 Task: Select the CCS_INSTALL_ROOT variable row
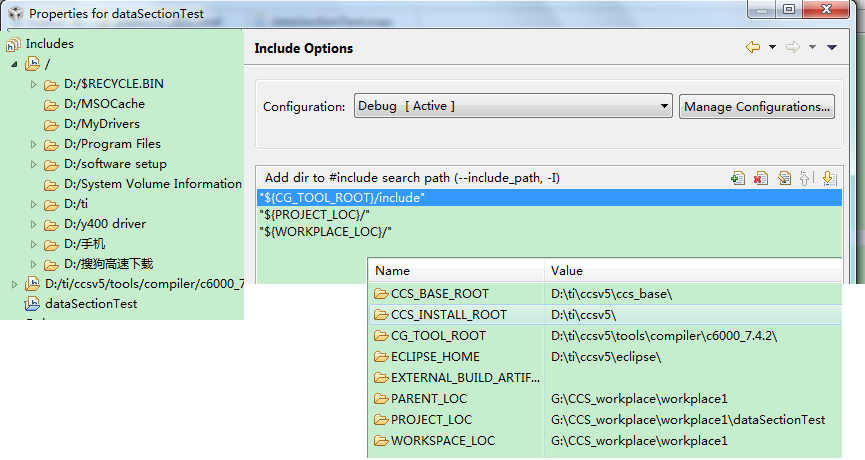point(605,314)
